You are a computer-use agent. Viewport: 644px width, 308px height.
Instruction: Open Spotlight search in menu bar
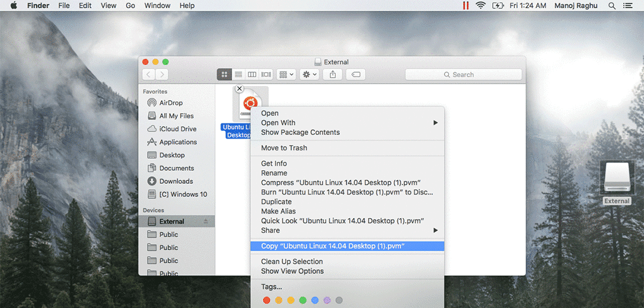pos(612,6)
